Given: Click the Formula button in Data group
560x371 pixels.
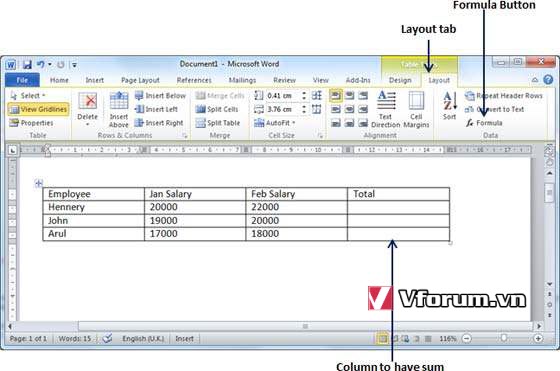Looking at the screenshot, I should point(484,123).
